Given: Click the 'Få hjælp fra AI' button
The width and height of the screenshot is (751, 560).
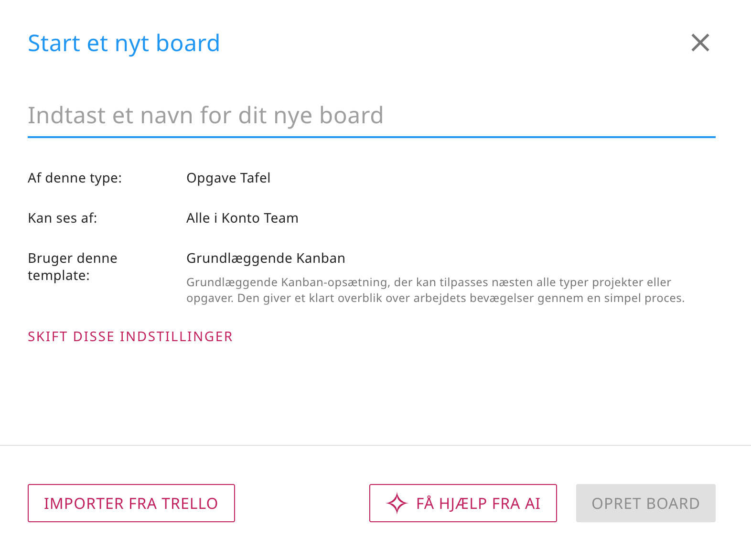Looking at the screenshot, I should click(x=462, y=503).
